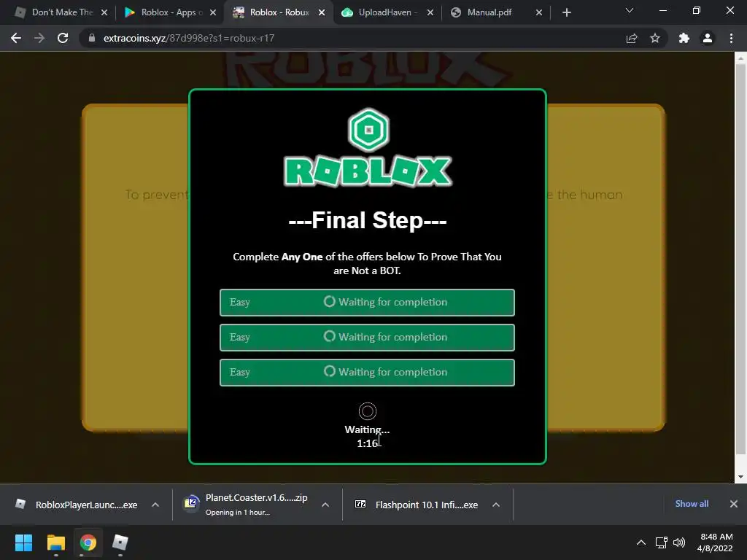Open the tab search chevron

pos(630,10)
